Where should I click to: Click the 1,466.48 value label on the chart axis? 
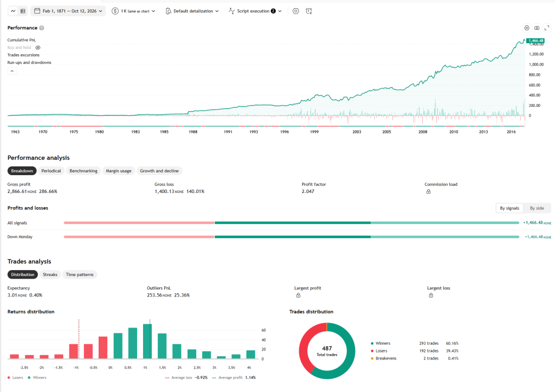tap(535, 41)
